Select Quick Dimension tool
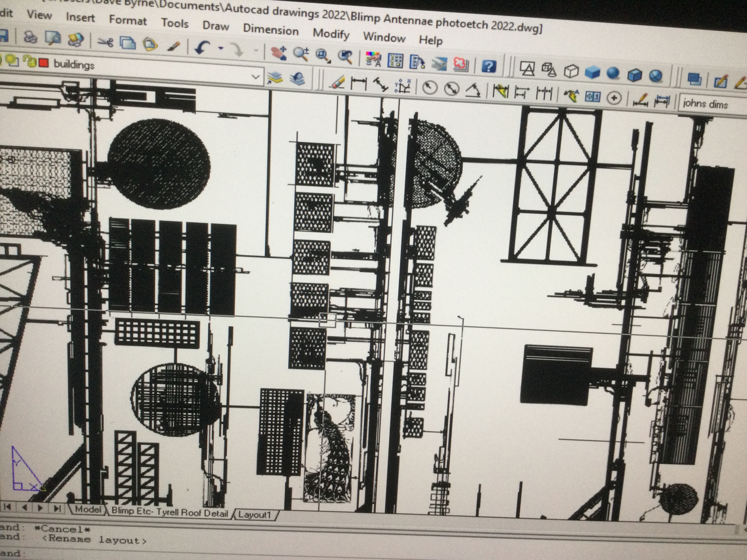Image resolution: width=747 pixels, height=560 pixels. 501,92
